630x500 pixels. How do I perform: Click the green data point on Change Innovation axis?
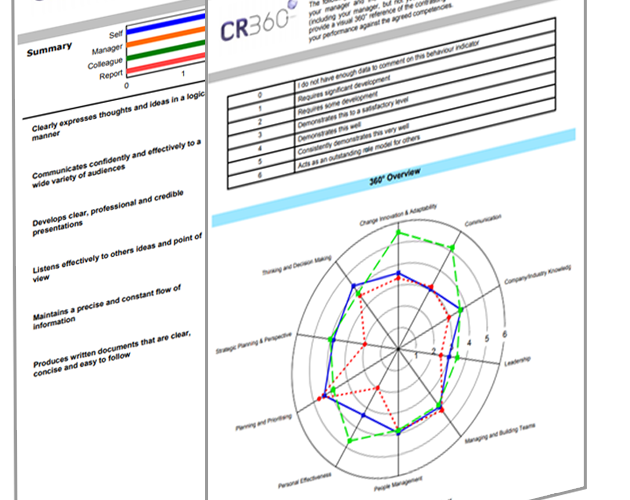click(x=399, y=232)
